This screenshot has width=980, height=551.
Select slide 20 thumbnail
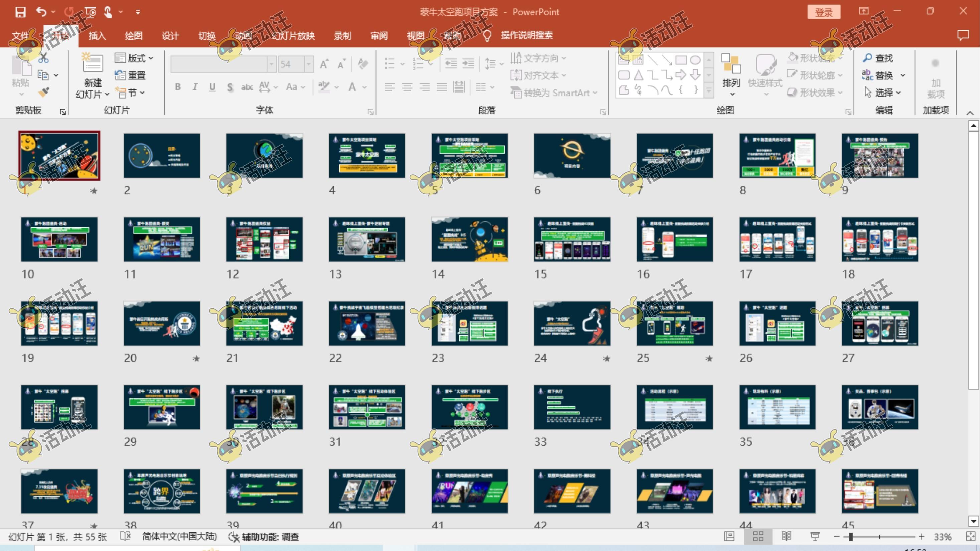[x=162, y=323]
